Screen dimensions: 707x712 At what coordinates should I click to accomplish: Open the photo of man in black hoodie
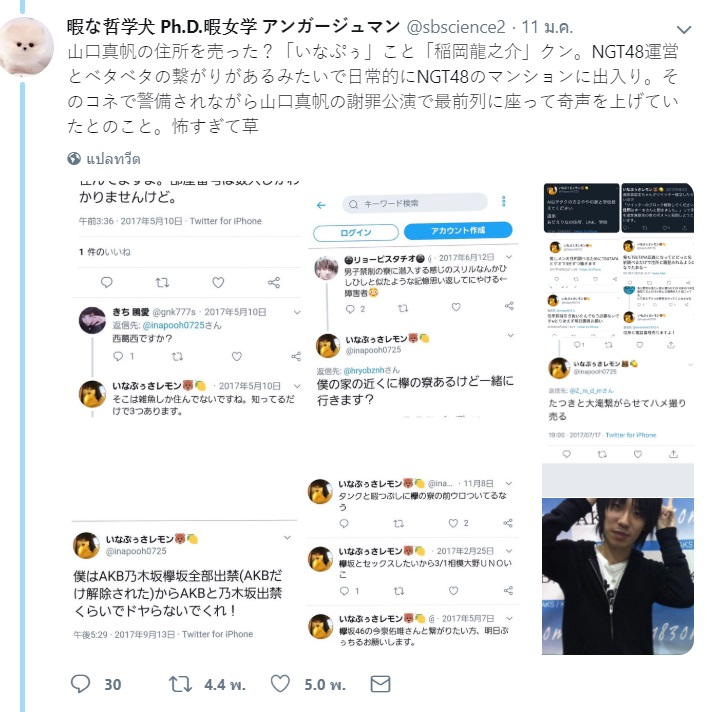[618, 576]
